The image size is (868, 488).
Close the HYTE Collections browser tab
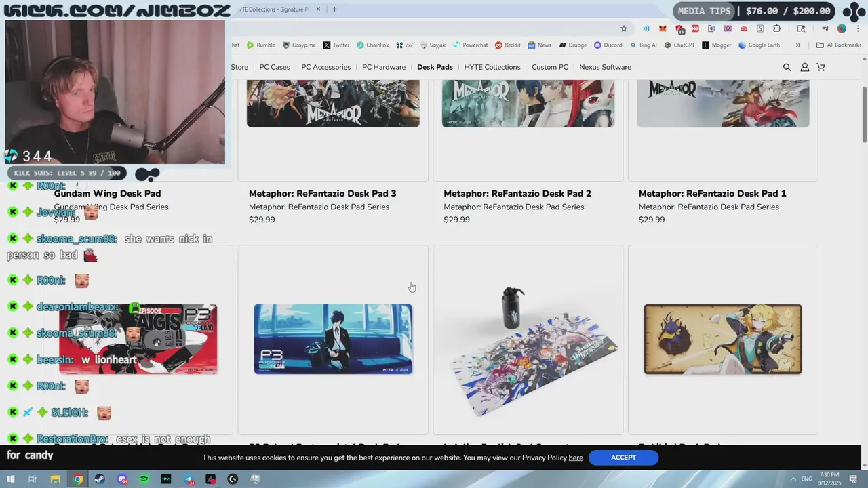click(317, 9)
